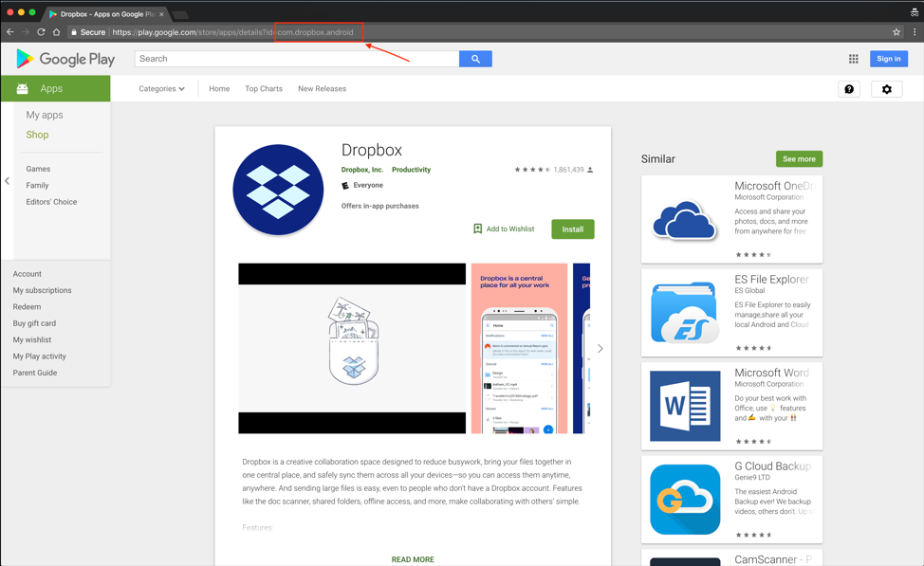Click READ MORE under description
This screenshot has height=566, width=924.
tap(413, 559)
